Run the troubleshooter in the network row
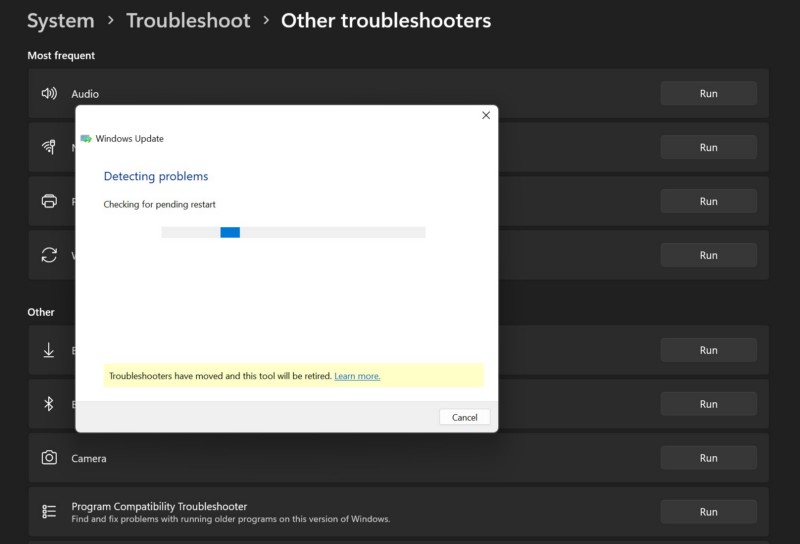This screenshot has height=544, width=800. click(708, 147)
